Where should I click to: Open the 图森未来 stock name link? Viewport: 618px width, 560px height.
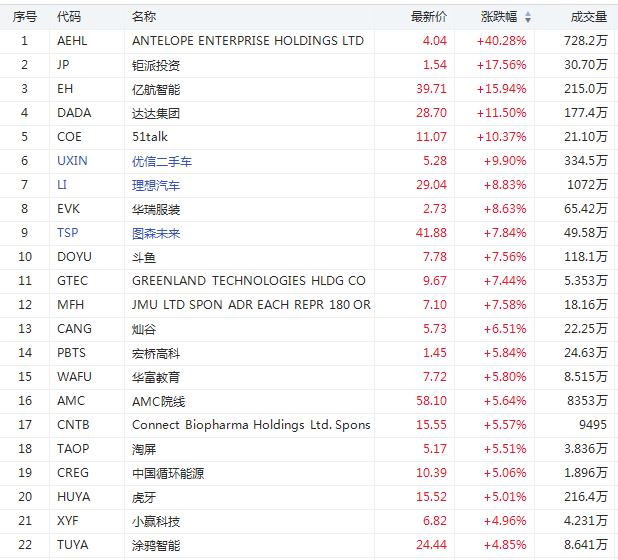(156, 233)
